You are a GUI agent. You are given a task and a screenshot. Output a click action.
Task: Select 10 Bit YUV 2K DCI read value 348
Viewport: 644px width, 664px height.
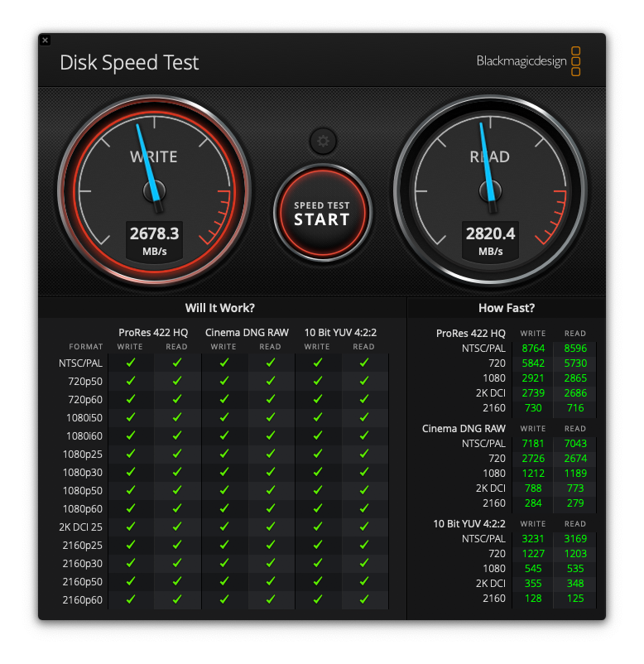click(x=575, y=584)
